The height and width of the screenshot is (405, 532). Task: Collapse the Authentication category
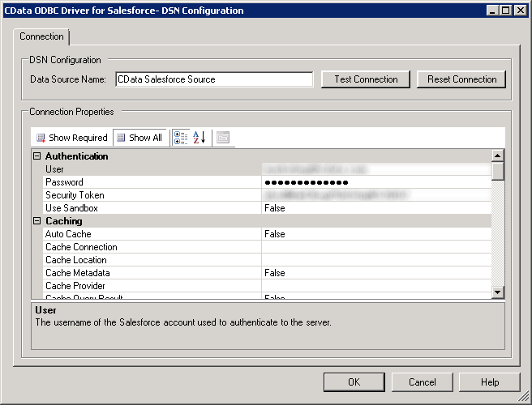pos(36,156)
